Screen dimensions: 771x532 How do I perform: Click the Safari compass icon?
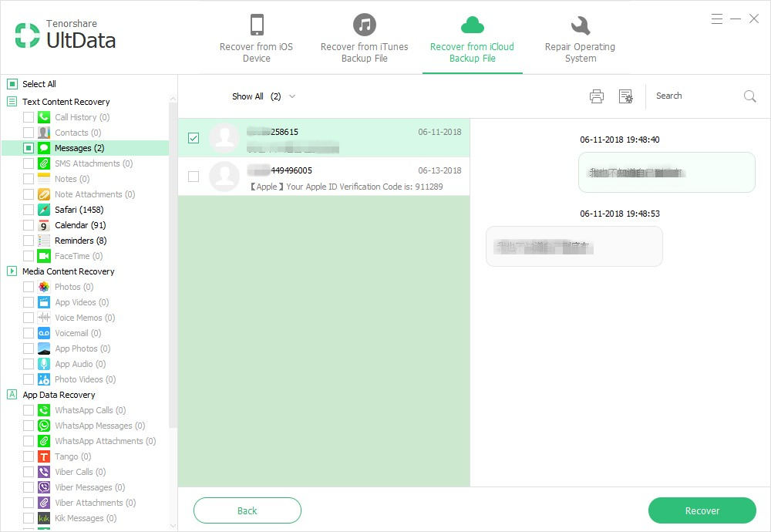(x=44, y=210)
